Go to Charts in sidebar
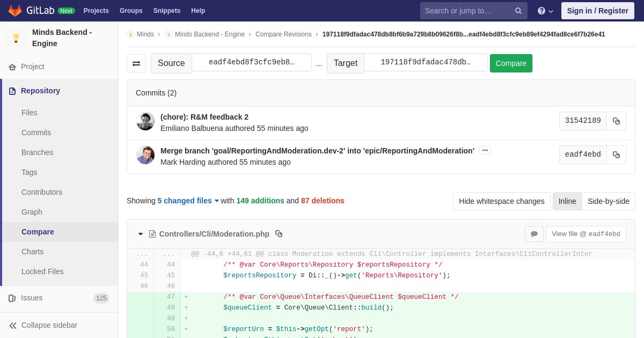 33,252
